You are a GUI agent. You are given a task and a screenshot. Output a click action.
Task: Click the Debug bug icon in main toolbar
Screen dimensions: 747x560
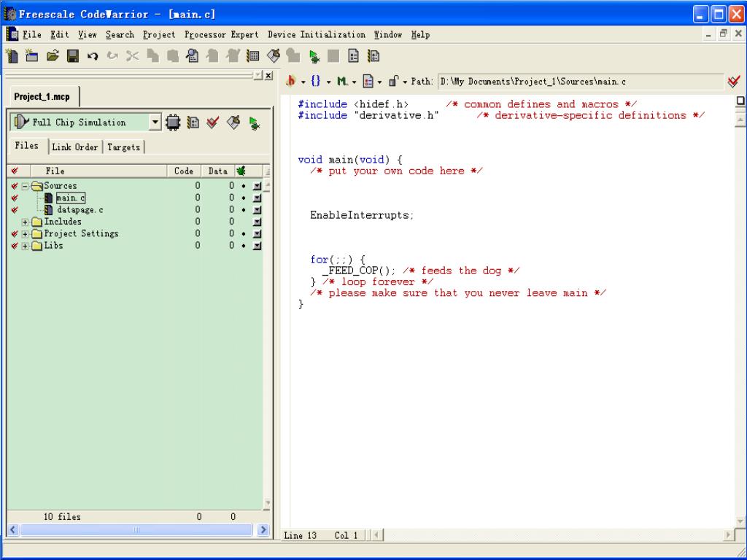314,56
